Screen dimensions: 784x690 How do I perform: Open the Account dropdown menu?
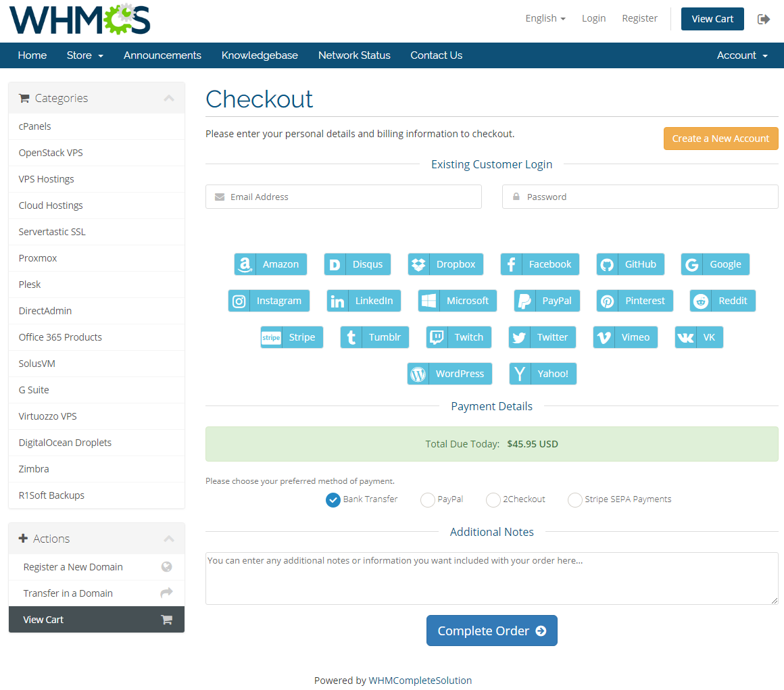(742, 55)
